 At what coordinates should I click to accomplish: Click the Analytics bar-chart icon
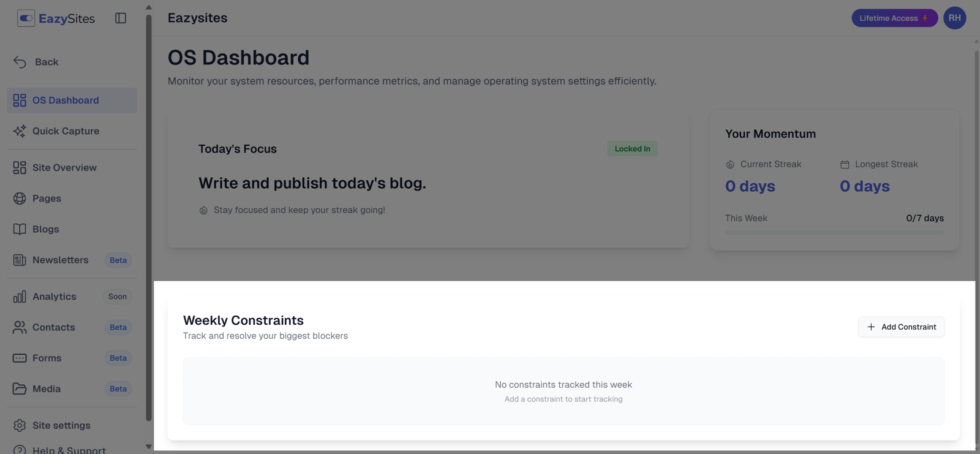19,297
